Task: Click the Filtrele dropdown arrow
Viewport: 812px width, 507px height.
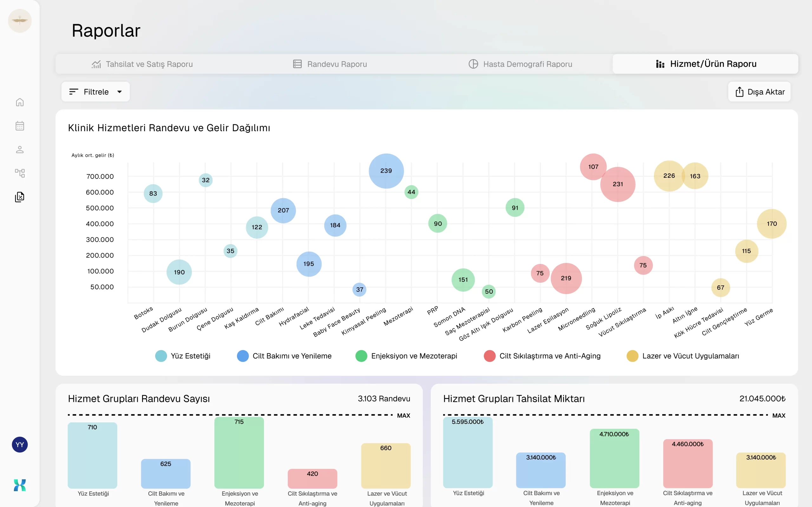Action: click(x=120, y=92)
